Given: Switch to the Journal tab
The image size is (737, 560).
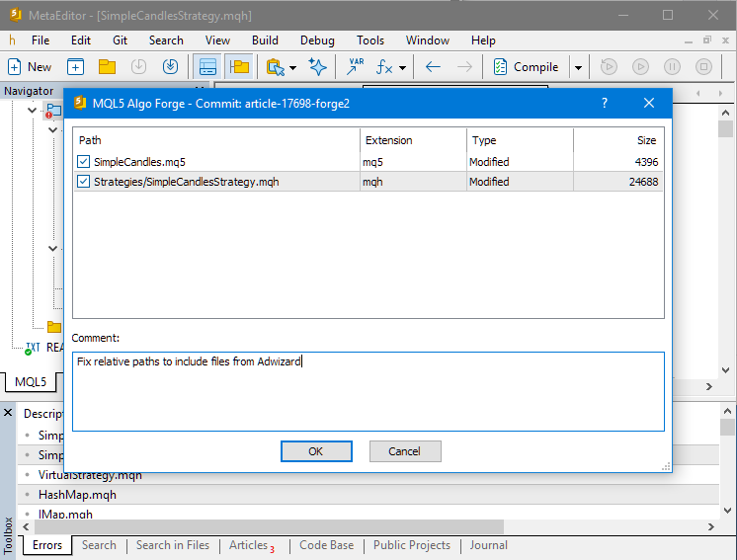Looking at the screenshot, I should click(488, 545).
